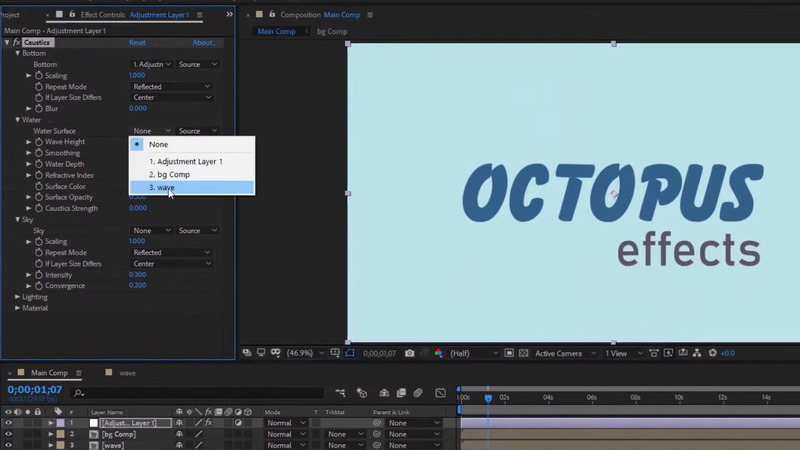Screen dimensions: 800x450
Task: Open the About link for Caustics effect
Action: point(203,43)
